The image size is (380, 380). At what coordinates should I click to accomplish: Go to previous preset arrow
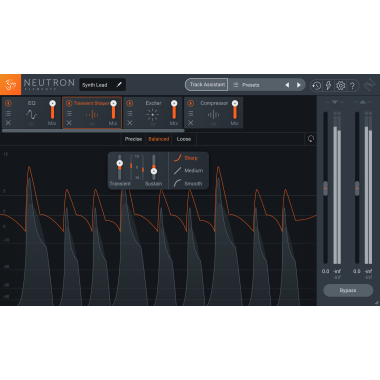[x=287, y=85]
